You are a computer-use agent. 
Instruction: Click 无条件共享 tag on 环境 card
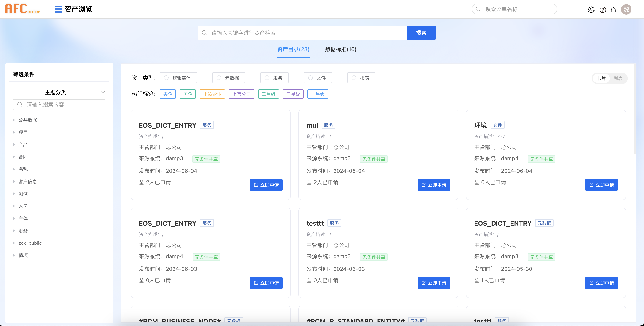541,159
